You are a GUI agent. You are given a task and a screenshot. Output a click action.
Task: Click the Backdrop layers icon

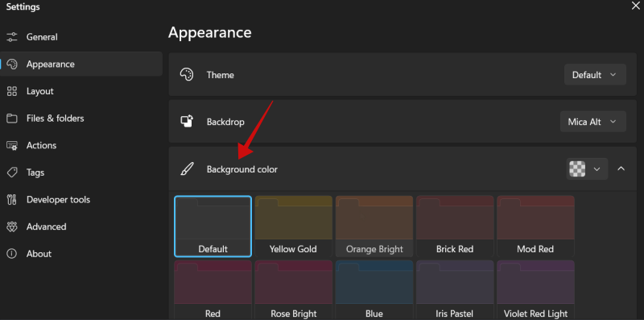[x=187, y=122]
